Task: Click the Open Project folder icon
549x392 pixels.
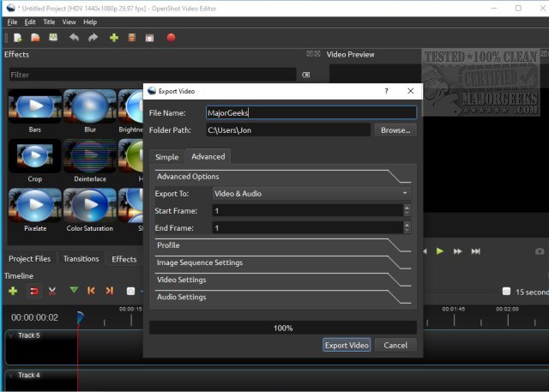Action: tap(35, 38)
